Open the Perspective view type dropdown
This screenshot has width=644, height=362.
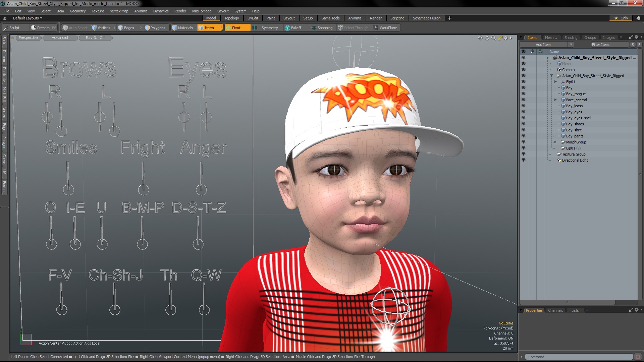(x=28, y=38)
